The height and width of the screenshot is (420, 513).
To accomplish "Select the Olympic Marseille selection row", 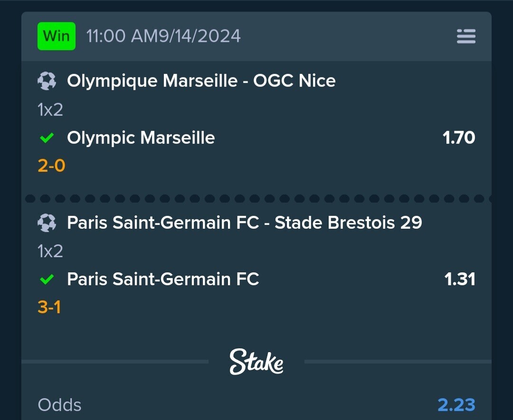I will point(256,138).
